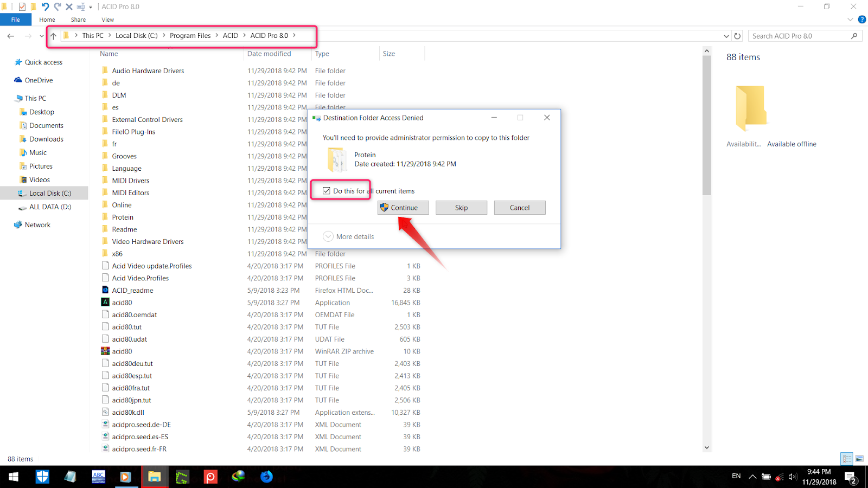Expand the chevron after Local Disk (C:) breadcrumb
Image resolution: width=868 pixels, height=488 pixels.
coord(164,36)
